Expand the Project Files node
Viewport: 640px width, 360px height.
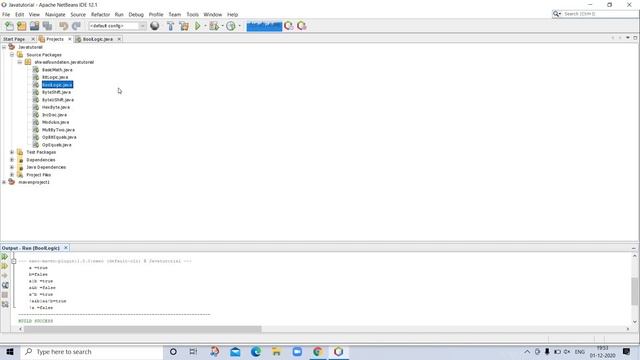[12, 175]
